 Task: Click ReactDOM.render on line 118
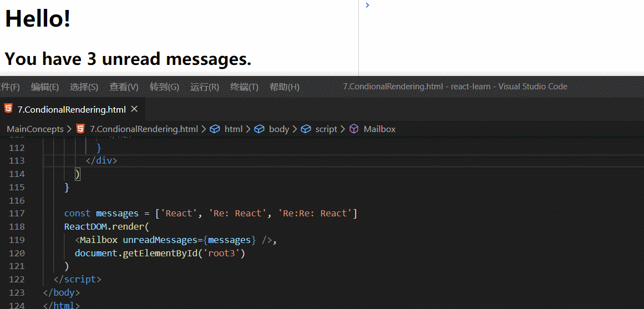coord(105,226)
